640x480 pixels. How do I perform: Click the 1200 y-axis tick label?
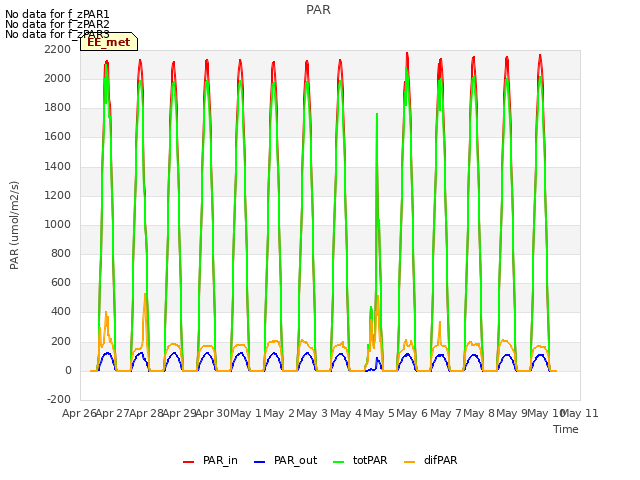(58, 195)
